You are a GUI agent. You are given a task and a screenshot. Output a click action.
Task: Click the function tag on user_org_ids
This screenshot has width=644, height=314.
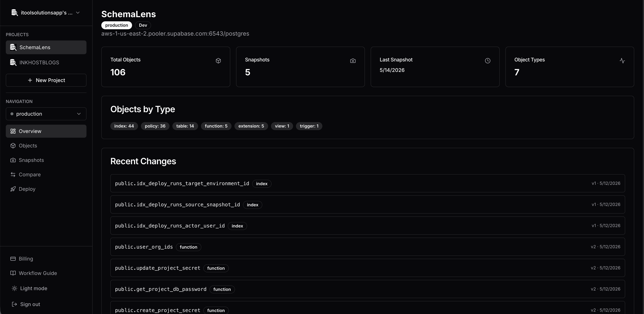pyautogui.click(x=188, y=247)
